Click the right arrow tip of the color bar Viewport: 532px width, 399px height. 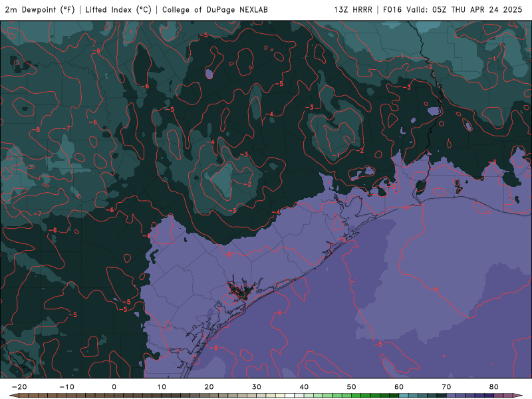pyautogui.click(x=518, y=396)
